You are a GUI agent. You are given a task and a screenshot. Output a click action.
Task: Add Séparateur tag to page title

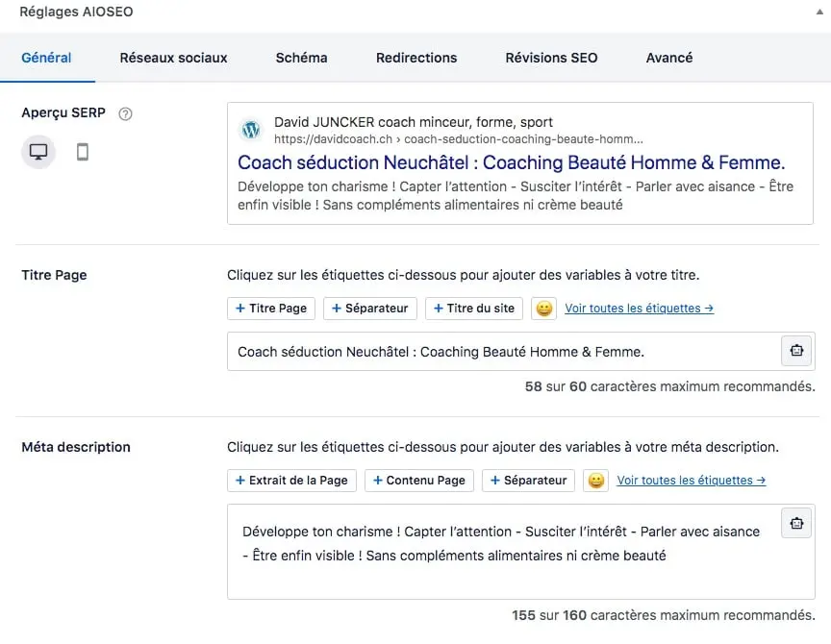pos(370,309)
